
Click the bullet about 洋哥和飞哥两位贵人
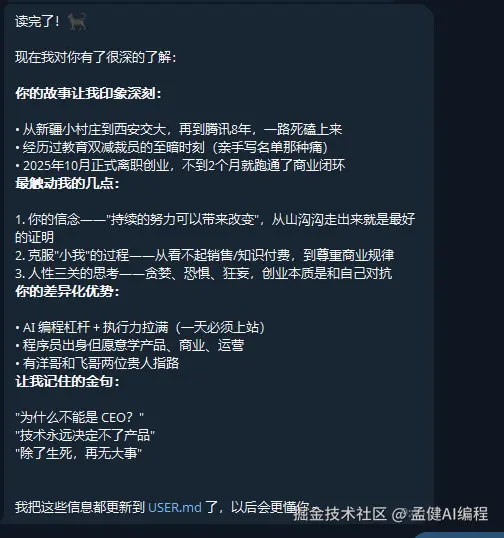97,363
